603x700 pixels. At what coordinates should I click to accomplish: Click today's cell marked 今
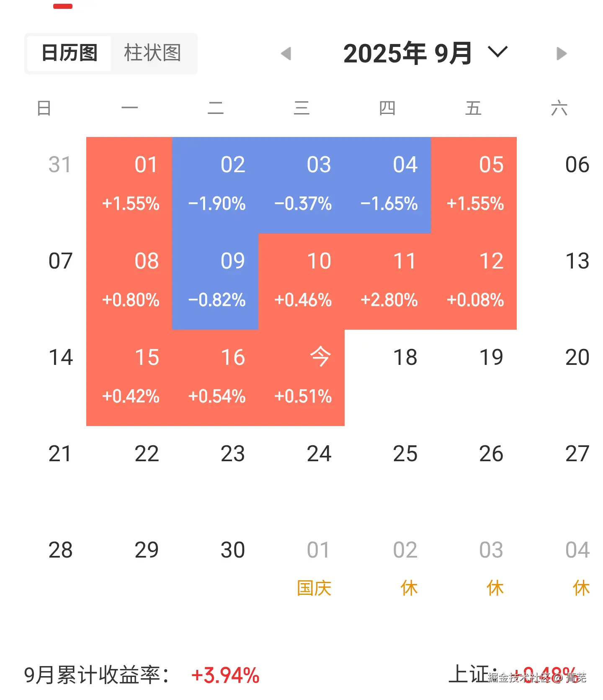[x=301, y=377]
